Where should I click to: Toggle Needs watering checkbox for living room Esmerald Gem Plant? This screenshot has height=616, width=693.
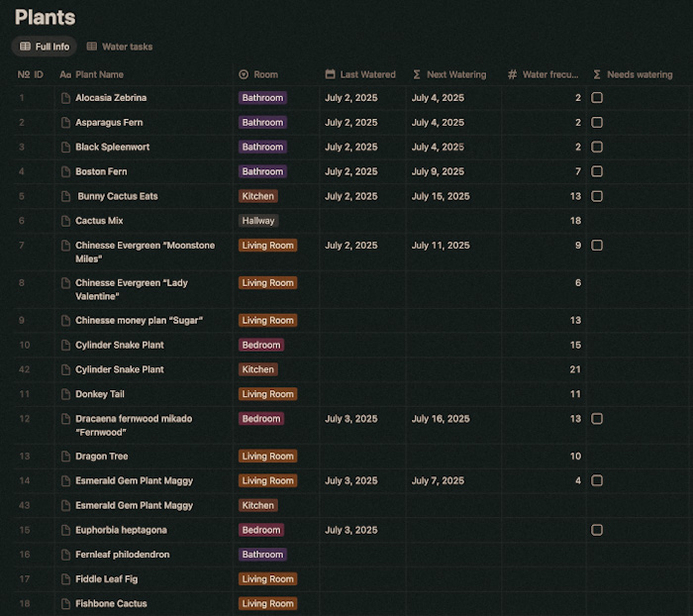coord(597,480)
